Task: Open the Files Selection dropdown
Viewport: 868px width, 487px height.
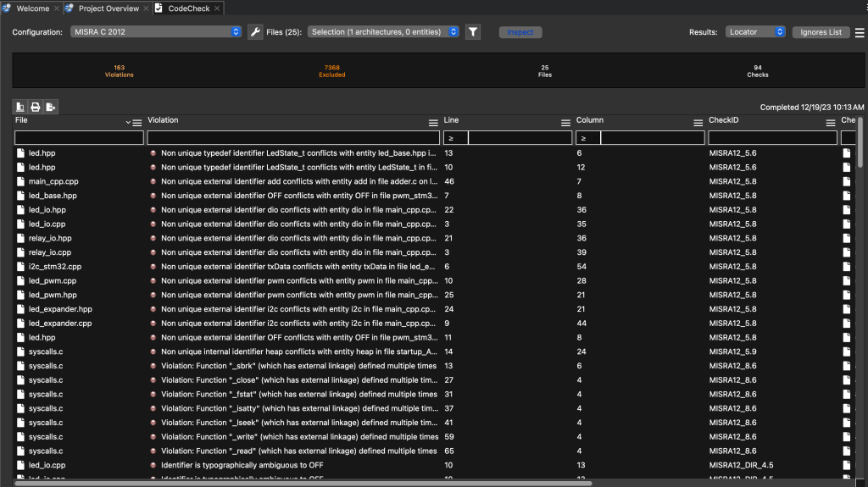Action: (383, 32)
